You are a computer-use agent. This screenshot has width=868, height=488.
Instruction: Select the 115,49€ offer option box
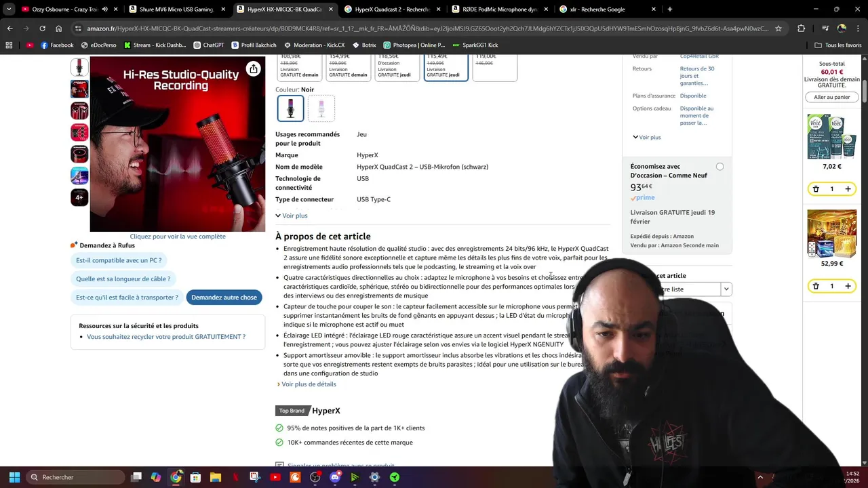pyautogui.click(x=446, y=67)
